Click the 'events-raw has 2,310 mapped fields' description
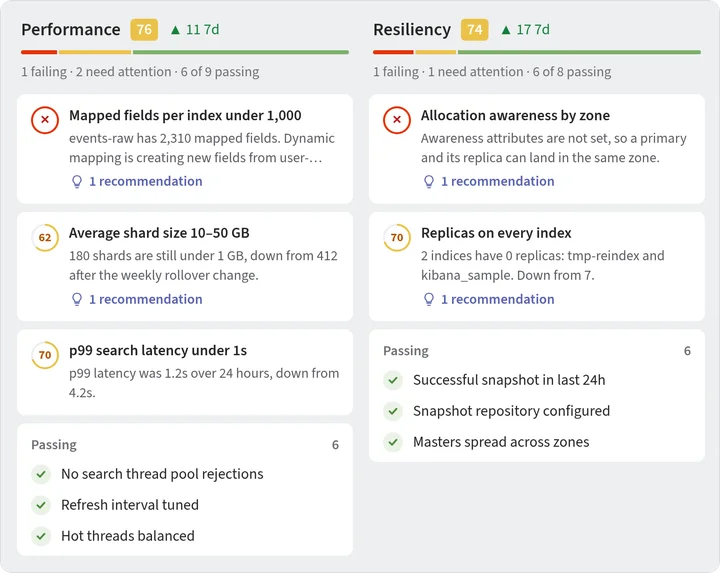The width and height of the screenshot is (720, 573). [202, 148]
